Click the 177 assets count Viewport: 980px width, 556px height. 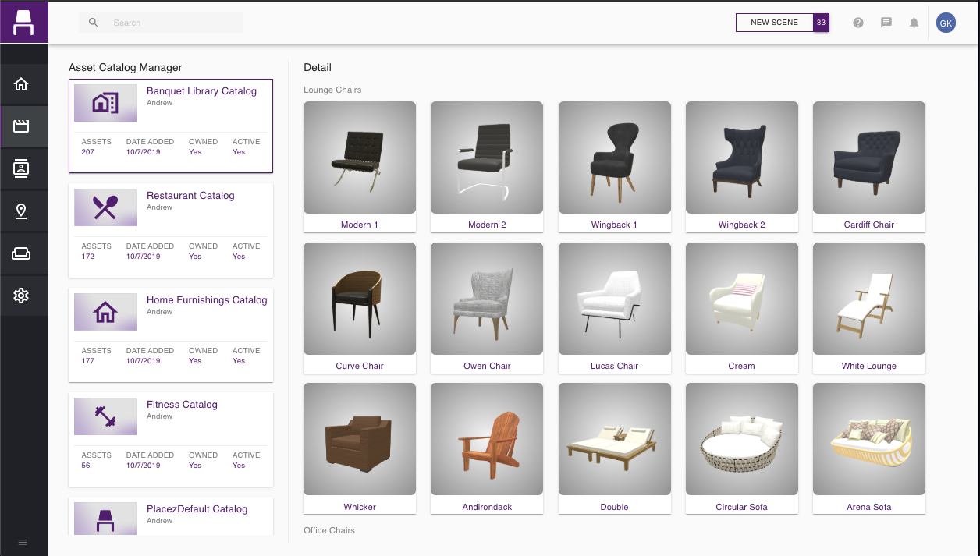click(x=88, y=361)
